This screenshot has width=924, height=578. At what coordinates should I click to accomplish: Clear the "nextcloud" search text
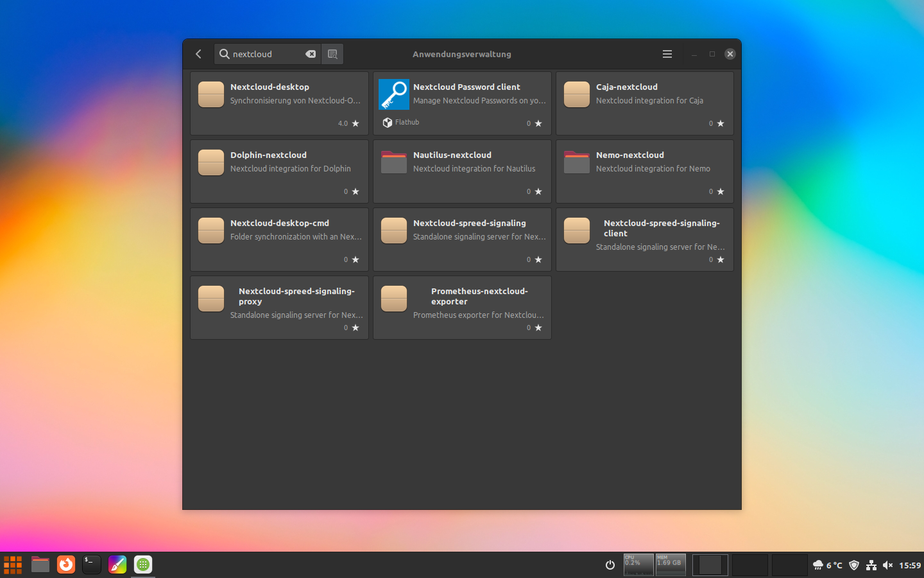point(311,54)
